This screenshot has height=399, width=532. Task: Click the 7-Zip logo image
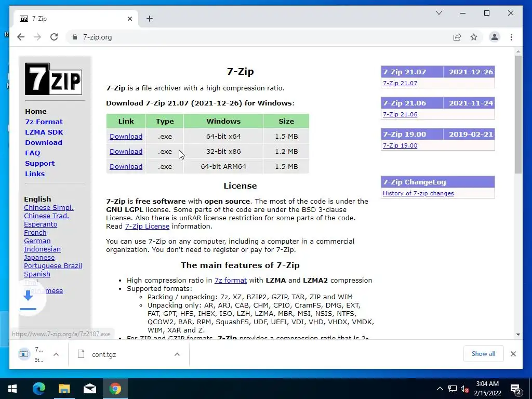click(x=54, y=79)
